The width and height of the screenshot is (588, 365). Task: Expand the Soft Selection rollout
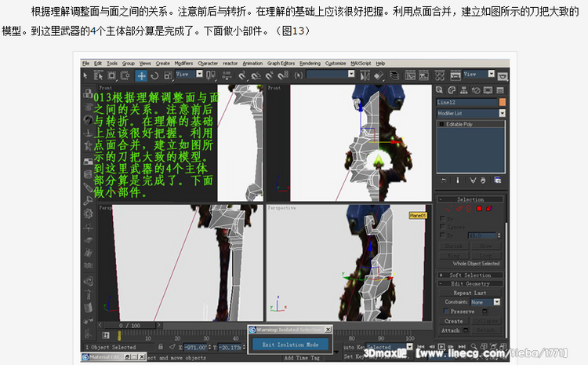pyautogui.click(x=470, y=275)
